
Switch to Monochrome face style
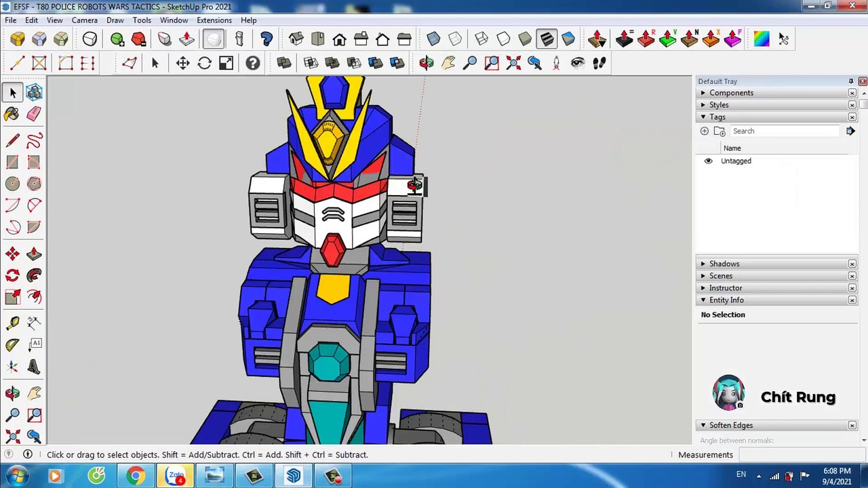pos(568,39)
